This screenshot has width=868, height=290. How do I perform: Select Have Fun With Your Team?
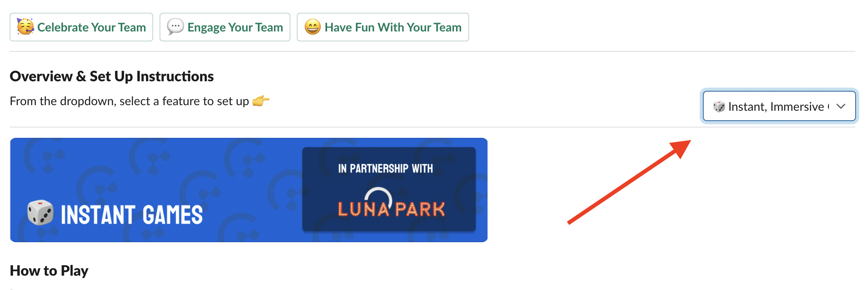[x=383, y=27]
